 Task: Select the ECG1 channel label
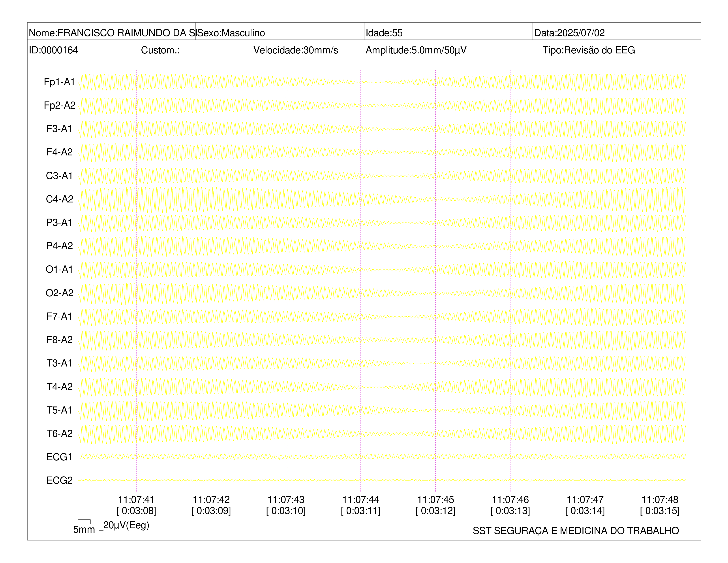point(59,457)
